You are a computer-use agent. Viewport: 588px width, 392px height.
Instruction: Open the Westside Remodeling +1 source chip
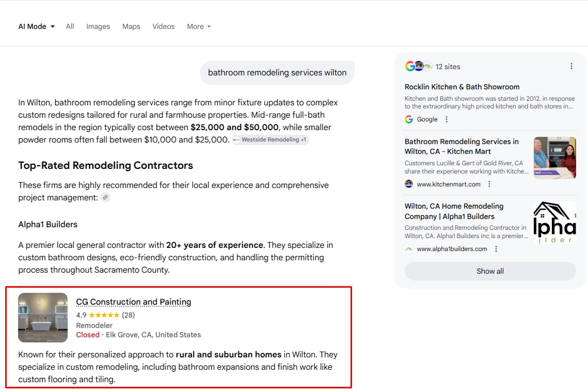coord(270,139)
